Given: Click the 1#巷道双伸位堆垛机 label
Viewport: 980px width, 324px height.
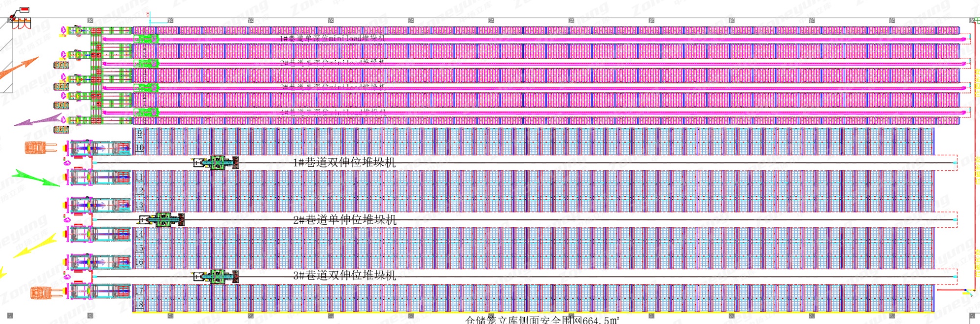Looking at the screenshot, I should pyautogui.click(x=344, y=162).
